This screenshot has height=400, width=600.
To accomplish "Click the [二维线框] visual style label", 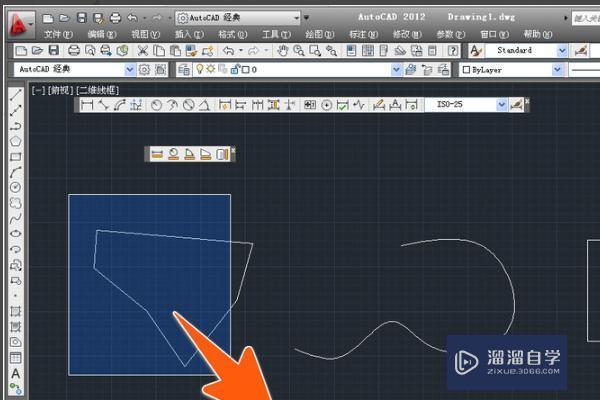I will [98, 90].
